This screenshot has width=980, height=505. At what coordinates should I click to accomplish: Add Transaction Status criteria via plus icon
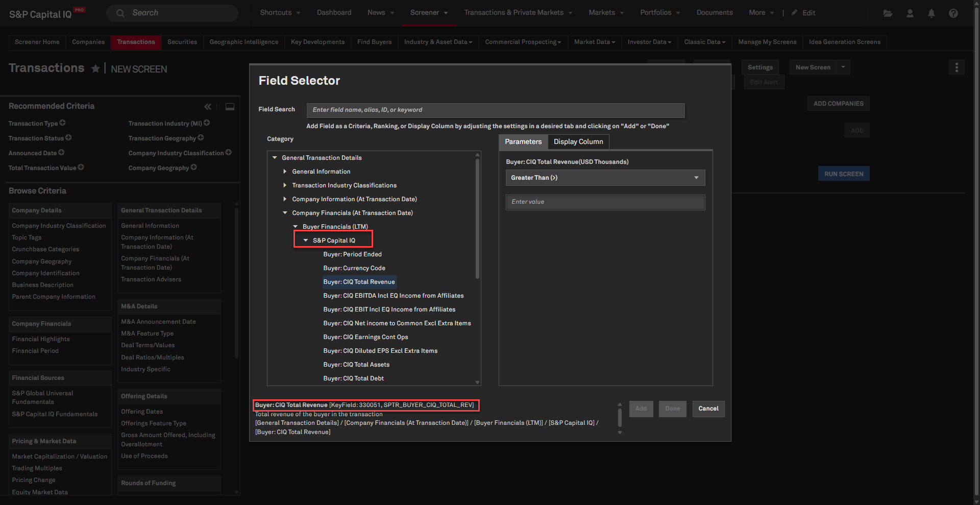(68, 138)
